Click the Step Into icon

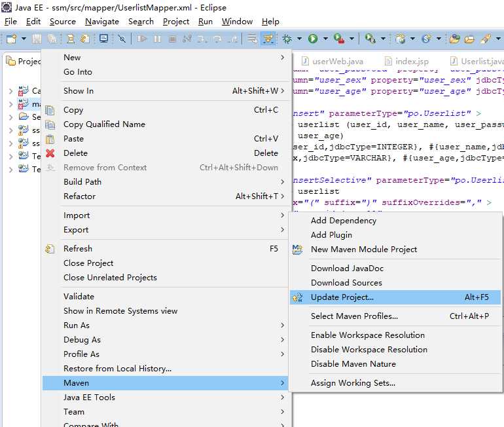[202, 39]
